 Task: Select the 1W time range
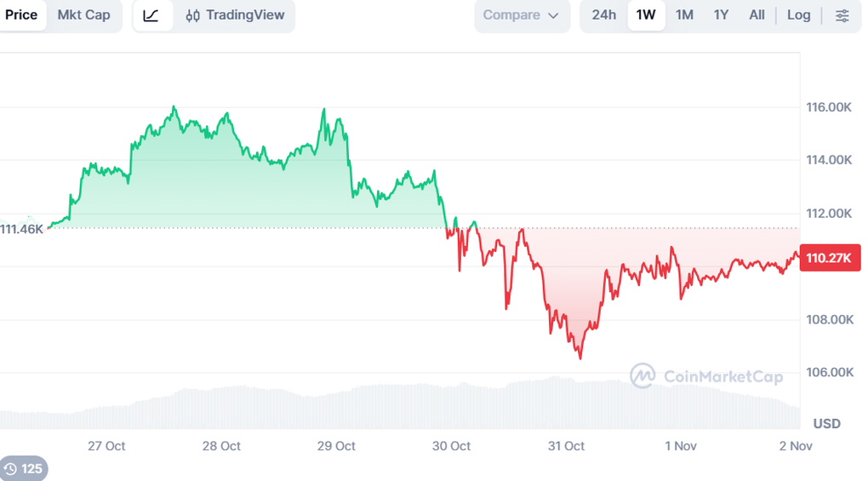coord(646,15)
